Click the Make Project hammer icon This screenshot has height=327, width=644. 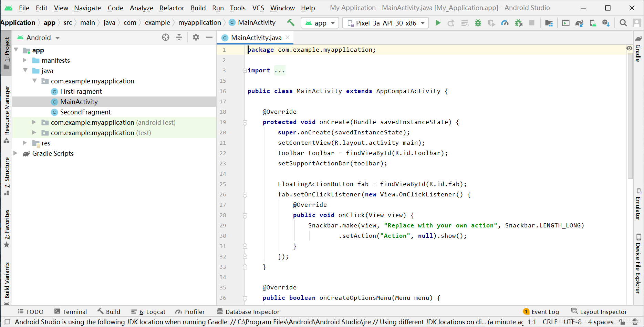[291, 23]
